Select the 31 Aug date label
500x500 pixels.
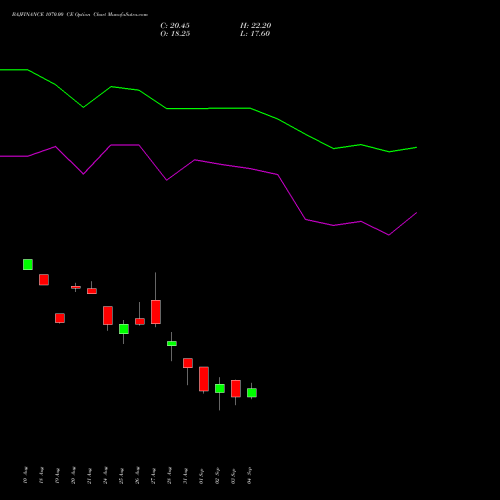[185, 475]
